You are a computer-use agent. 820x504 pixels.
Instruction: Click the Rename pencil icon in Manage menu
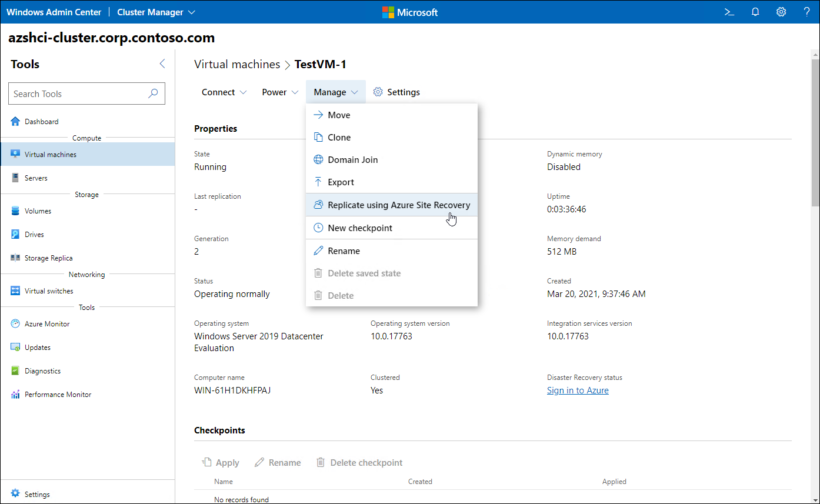click(318, 251)
